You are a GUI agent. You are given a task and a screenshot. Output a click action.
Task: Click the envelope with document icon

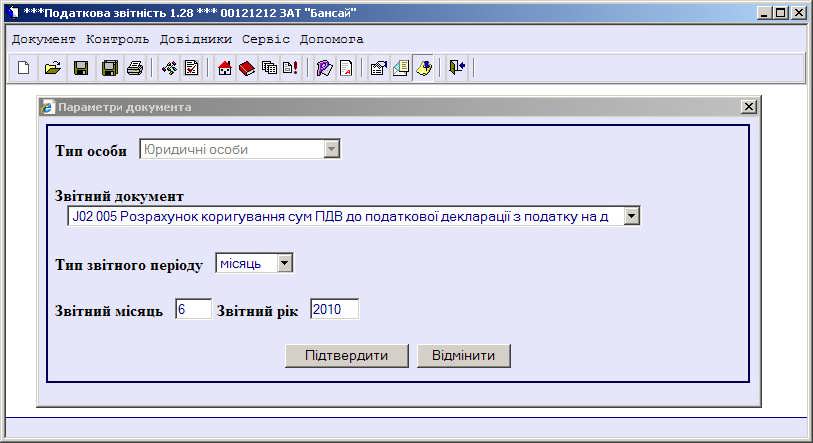(x=401, y=68)
